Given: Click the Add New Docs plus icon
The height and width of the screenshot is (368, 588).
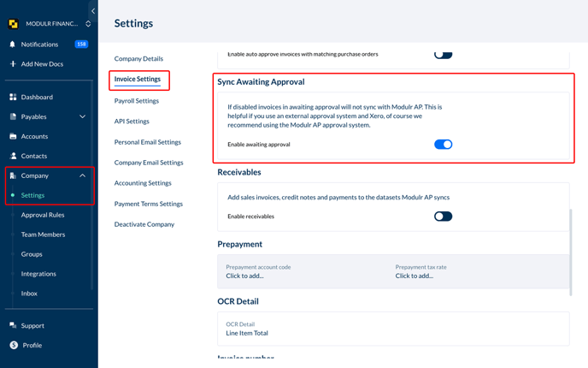Looking at the screenshot, I should click(13, 64).
